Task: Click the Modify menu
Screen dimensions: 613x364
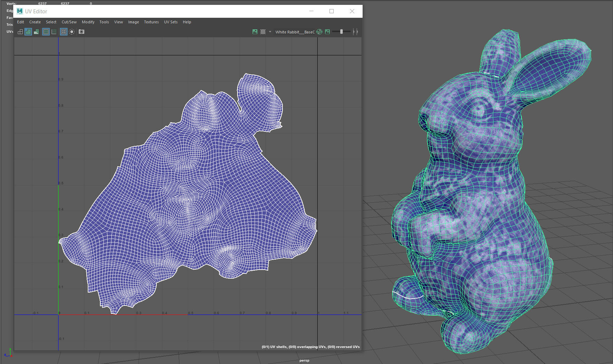Action: click(88, 22)
